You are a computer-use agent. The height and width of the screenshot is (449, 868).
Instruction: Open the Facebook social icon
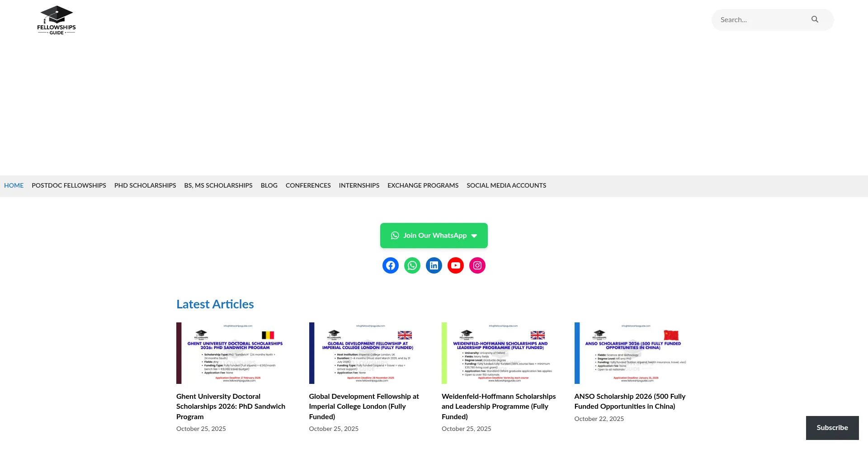pos(390,265)
